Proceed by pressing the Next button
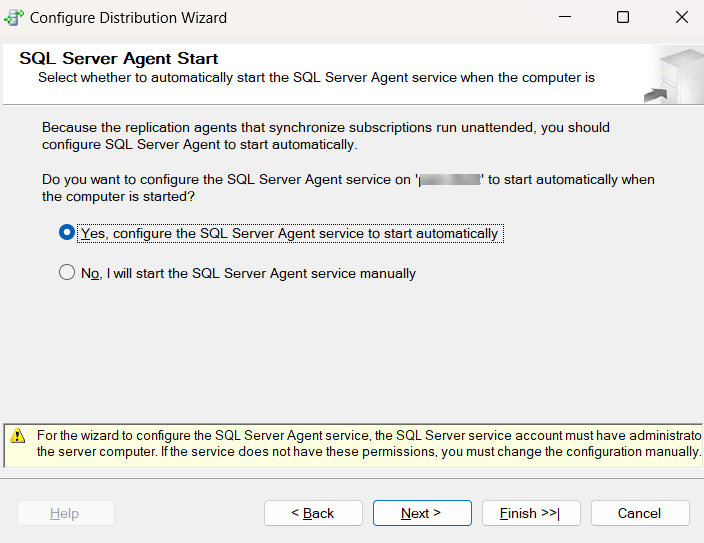704x543 pixels. (x=421, y=513)
